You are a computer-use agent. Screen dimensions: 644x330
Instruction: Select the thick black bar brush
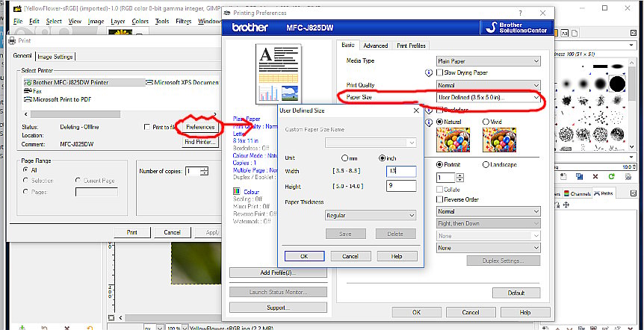(x=600, y=66)
